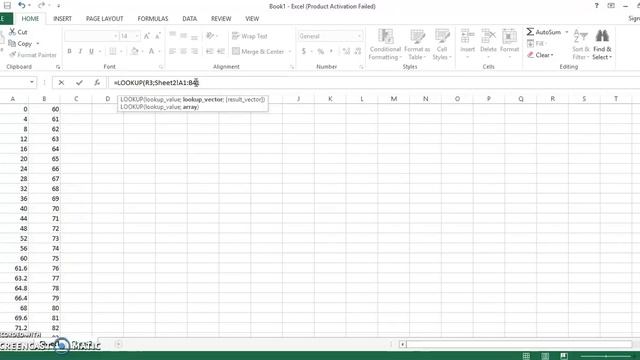
Task: Toggle middle align
Action: [x=184, y=36]
